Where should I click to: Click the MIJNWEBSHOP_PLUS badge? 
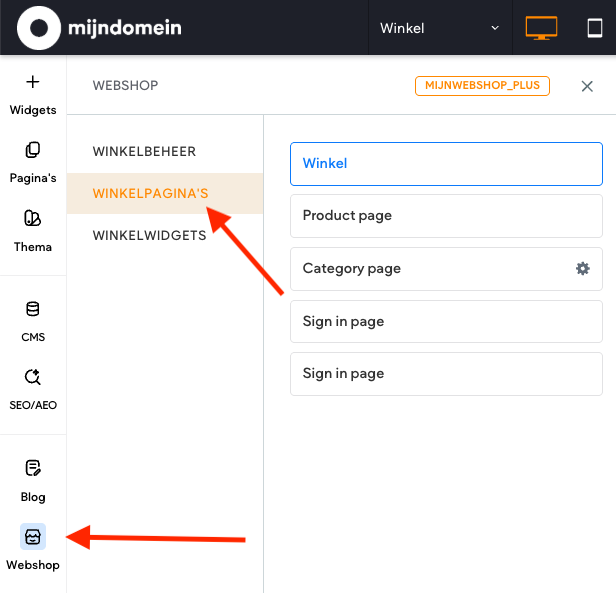[482, 86]
